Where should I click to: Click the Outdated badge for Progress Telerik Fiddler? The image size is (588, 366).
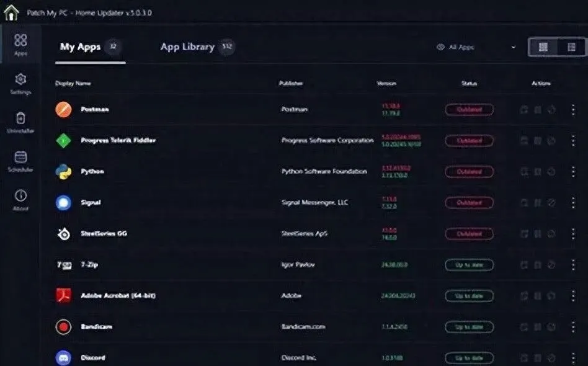point(469,141)
